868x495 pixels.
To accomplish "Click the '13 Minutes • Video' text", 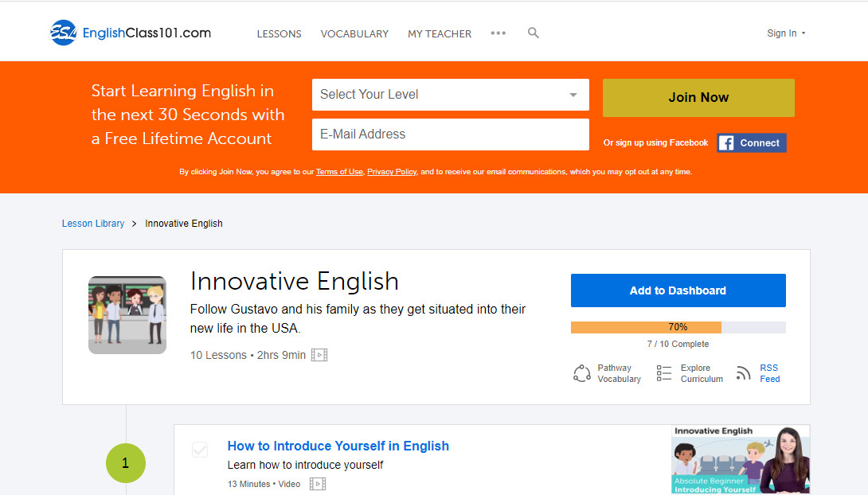I will [x=264, y=484].
